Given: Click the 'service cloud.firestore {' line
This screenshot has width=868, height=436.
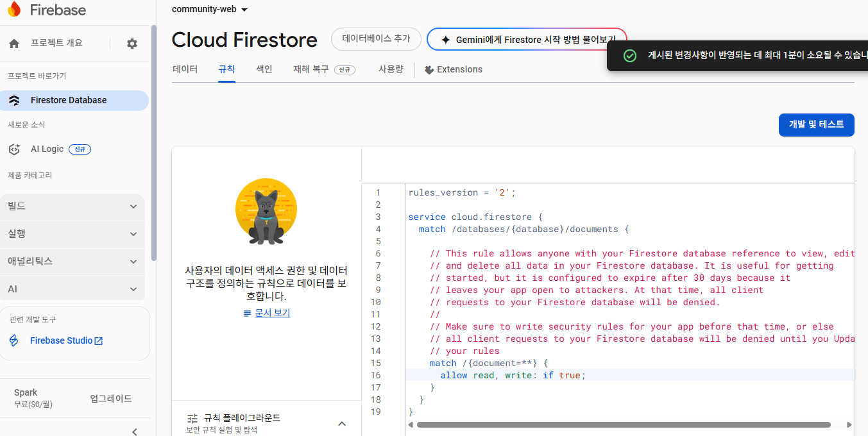Looking at the screenshot, I should 475,217.
